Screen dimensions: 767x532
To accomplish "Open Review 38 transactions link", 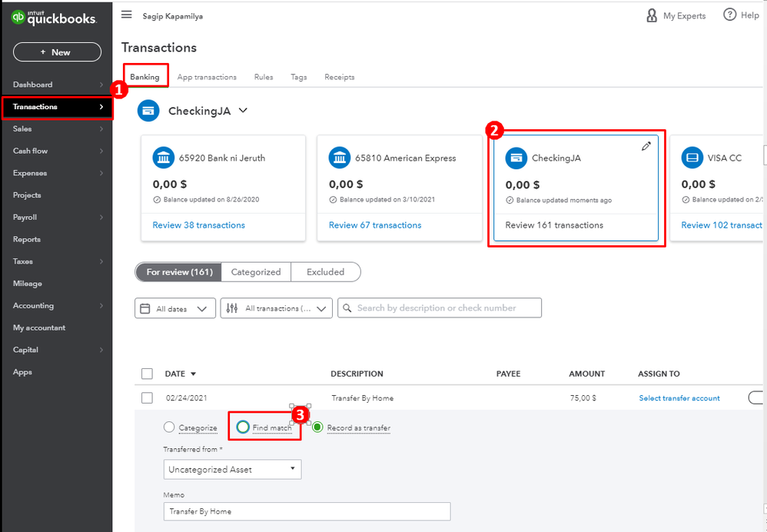I will (198, 225).
